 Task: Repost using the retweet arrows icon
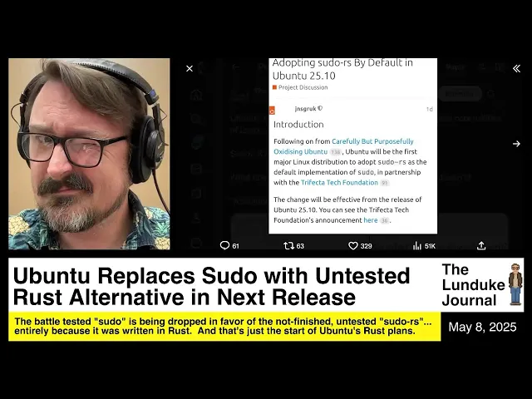pos(288,246)
